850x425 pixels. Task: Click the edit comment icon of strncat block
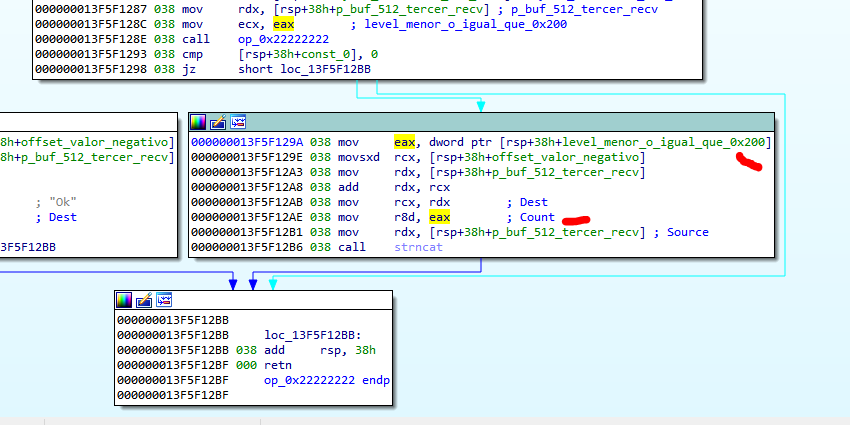pos(218,122)
